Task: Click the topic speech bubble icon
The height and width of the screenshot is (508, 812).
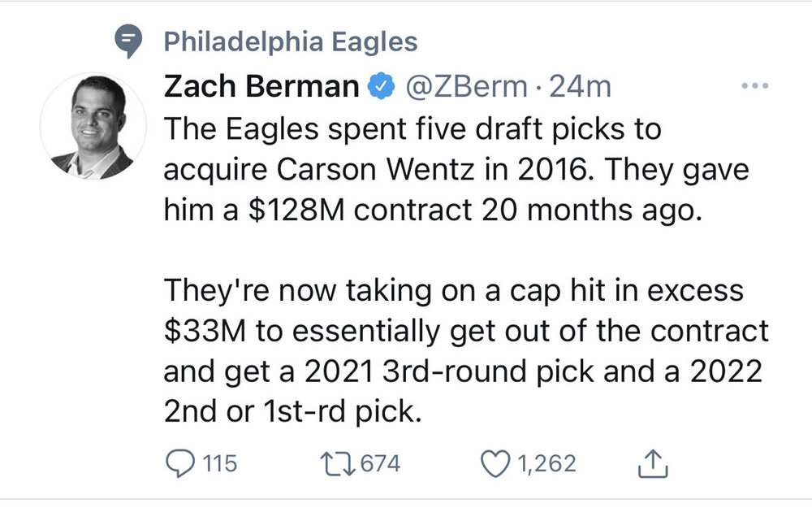Action: (127, 41)
